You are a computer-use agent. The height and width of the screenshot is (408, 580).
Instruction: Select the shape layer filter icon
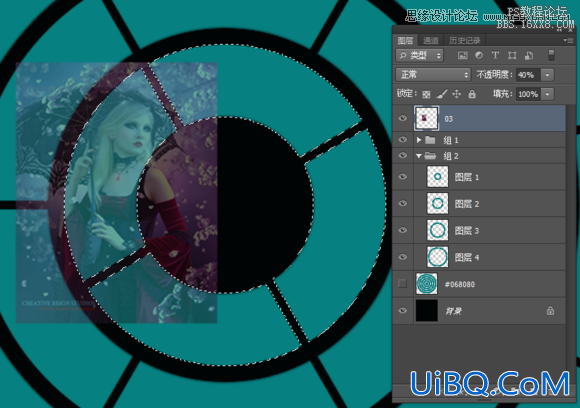pyautogui.click(x=512, y=55)
